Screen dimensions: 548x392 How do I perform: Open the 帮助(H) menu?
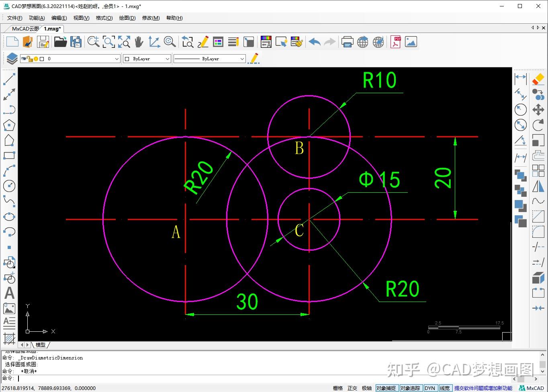click(174, 18)
